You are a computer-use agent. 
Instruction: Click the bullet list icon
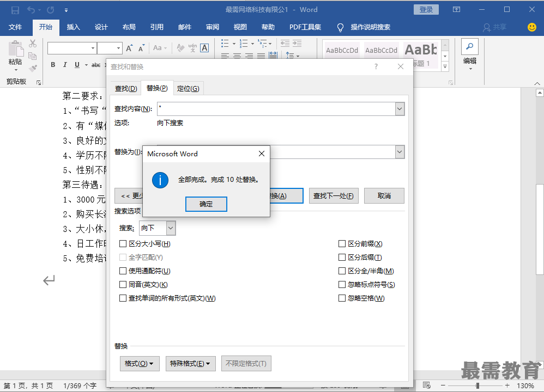[225, 44]
